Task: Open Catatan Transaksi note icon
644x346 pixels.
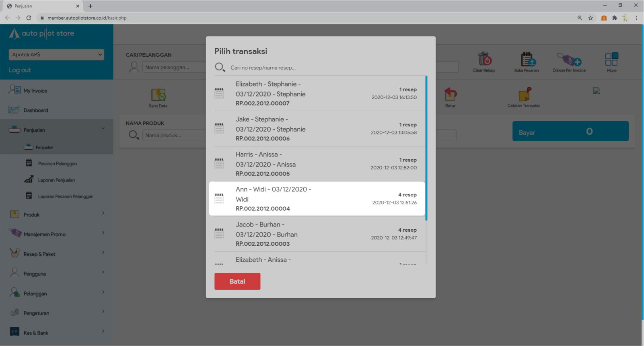Action: (524, 95)
